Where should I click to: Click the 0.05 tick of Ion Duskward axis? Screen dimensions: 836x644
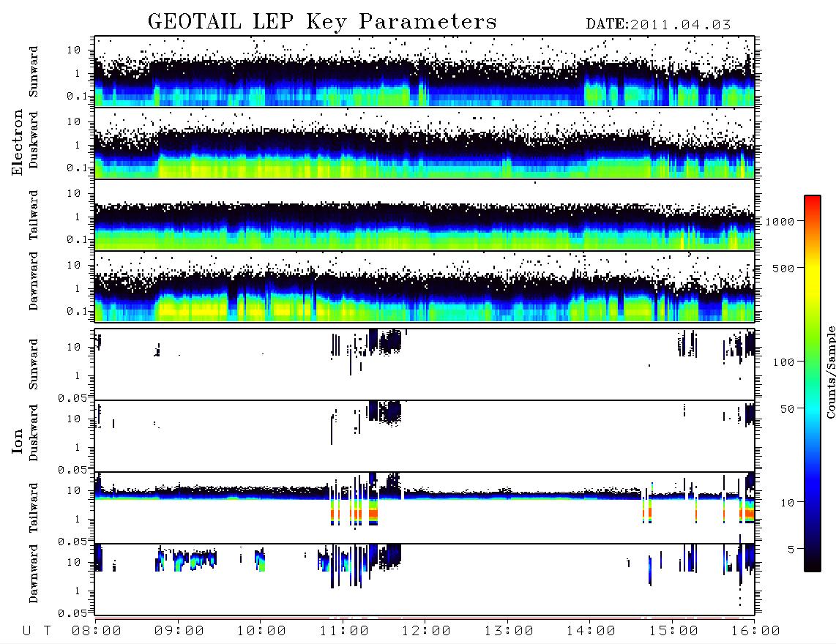72,470
